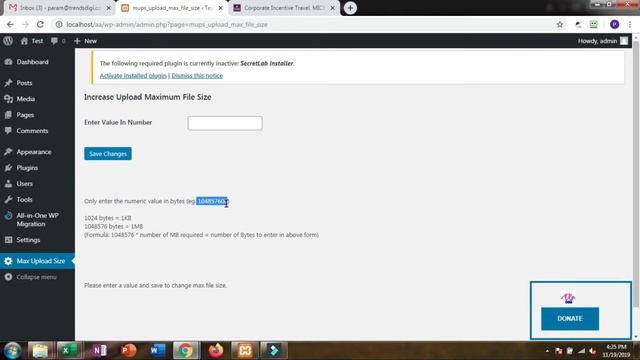Open PowerPoint from the taskbar
This screenshot has width=640, height=360.
coord(129,351)
